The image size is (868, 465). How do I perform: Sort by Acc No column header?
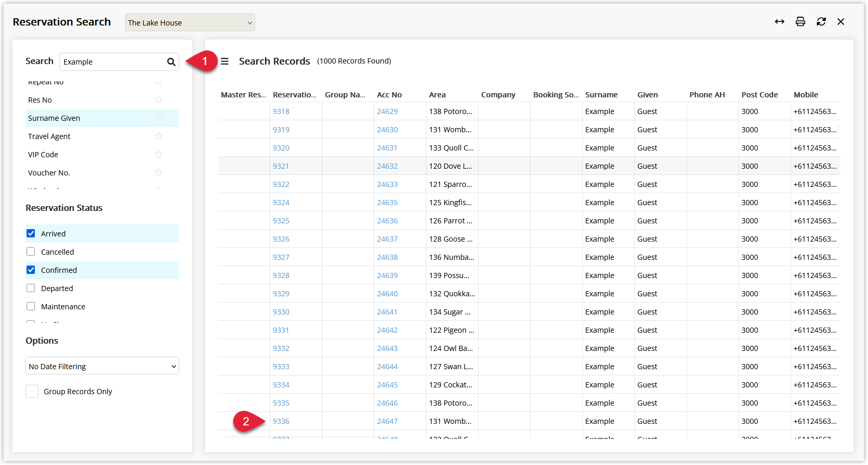coord(389,95)
